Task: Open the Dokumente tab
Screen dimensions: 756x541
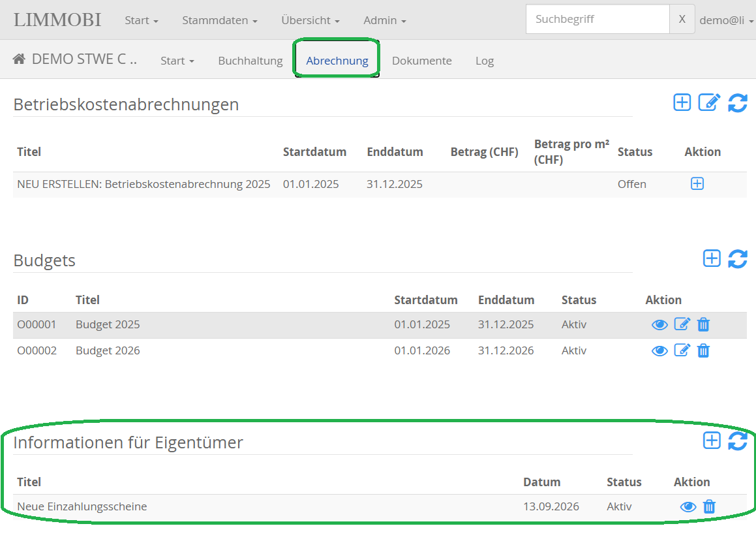Action: tap(422, 61)
